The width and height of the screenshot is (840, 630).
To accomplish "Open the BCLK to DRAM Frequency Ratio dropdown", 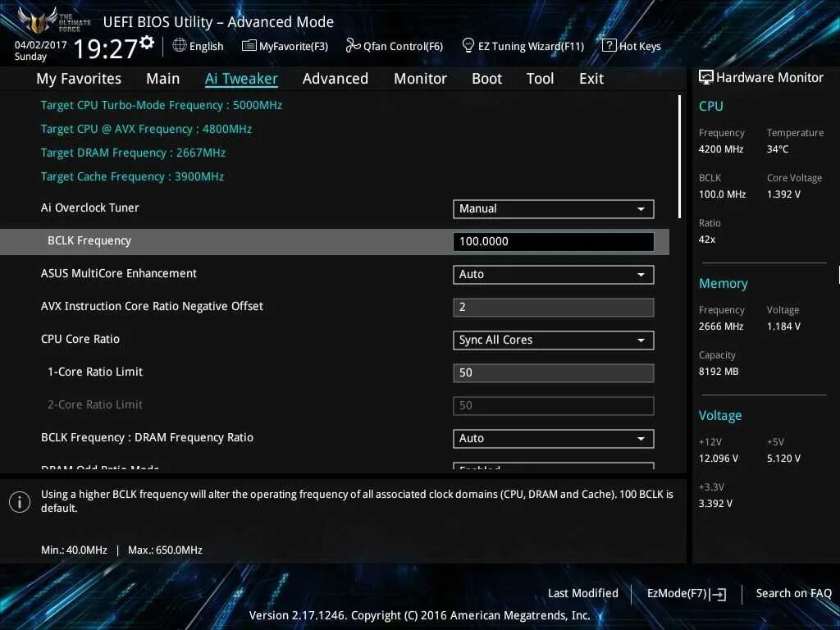I will [x=553, y=438].
